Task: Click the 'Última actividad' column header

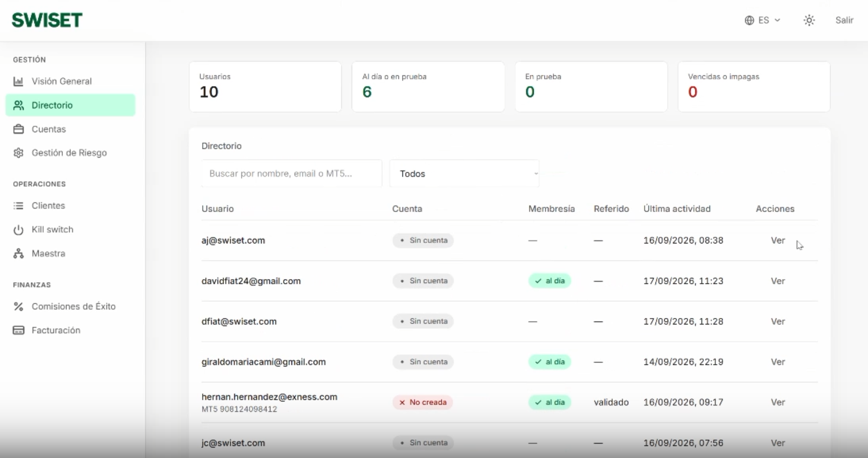Action: pyautogui.click(x=677, y=209)
